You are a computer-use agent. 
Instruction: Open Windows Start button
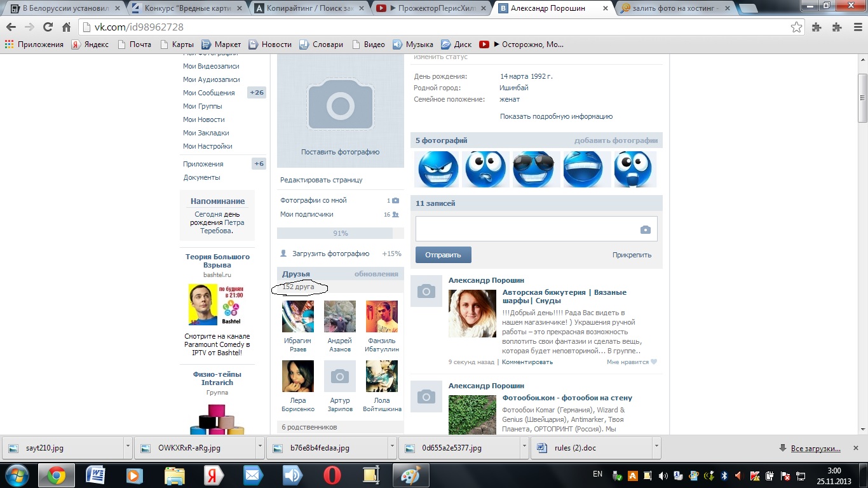click(17, 475)
